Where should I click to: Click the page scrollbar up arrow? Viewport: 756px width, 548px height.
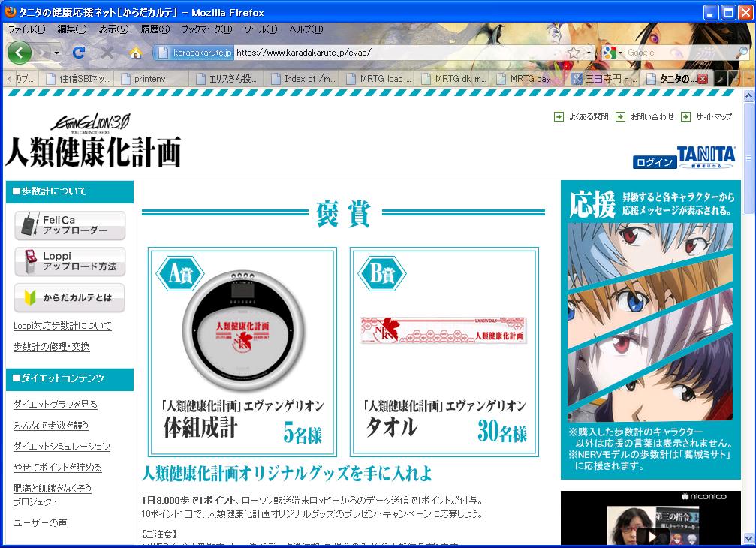pos(748,95)
